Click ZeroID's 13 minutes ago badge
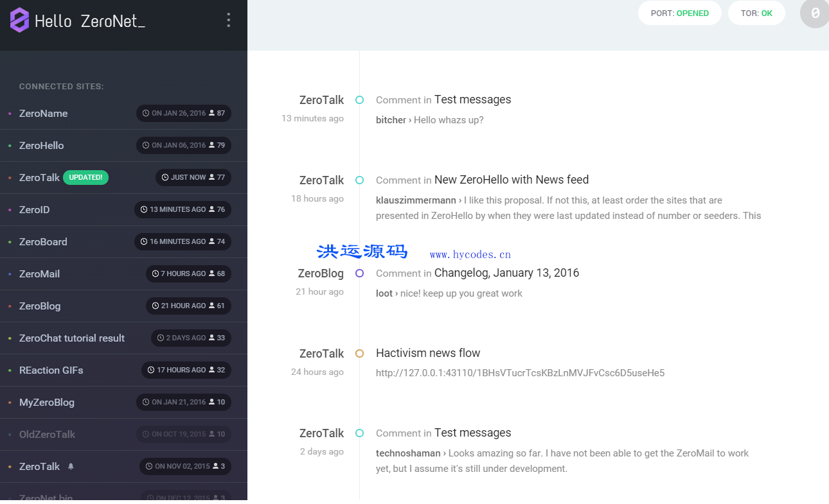 (183, 210)
